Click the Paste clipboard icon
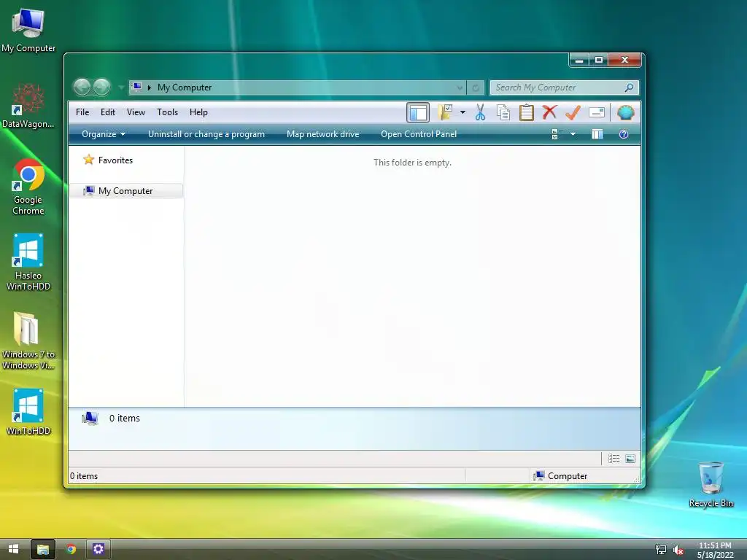747x560 pixels. 527,112
